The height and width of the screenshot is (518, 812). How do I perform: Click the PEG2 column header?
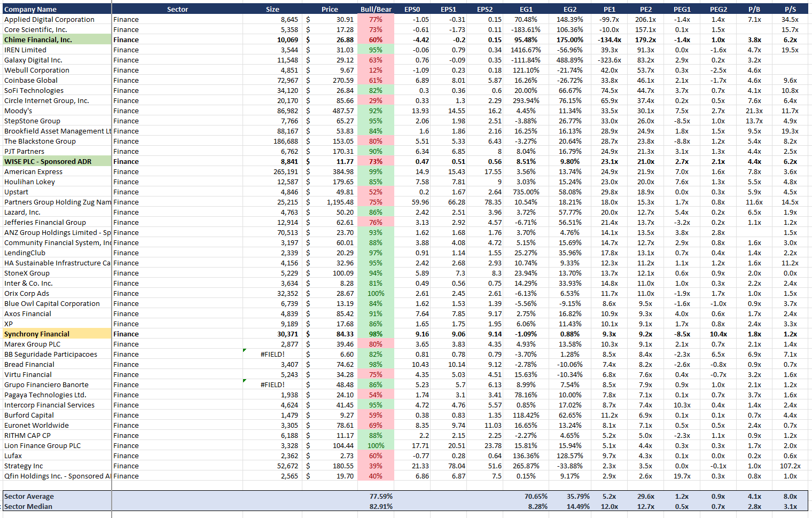pos(719,9)
